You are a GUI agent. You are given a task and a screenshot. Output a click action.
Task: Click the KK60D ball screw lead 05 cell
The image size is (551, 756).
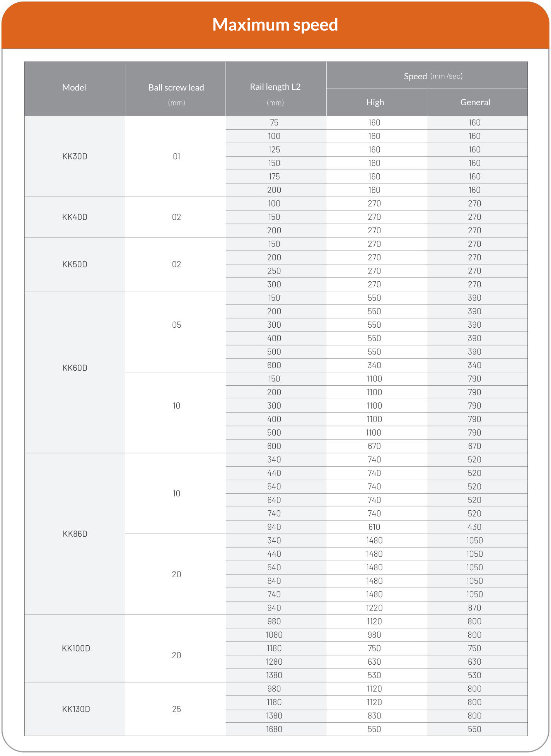click(x=176, y=325)
